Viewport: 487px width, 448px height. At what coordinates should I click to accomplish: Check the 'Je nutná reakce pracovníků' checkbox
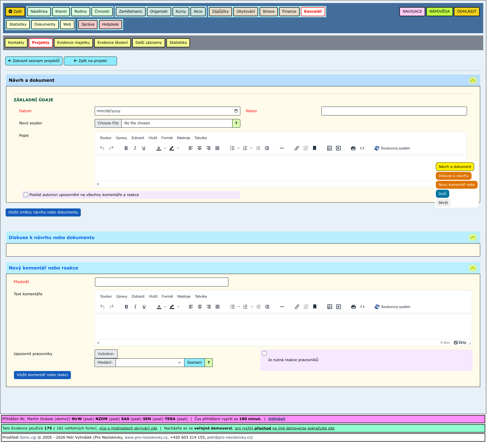[265, 354]
